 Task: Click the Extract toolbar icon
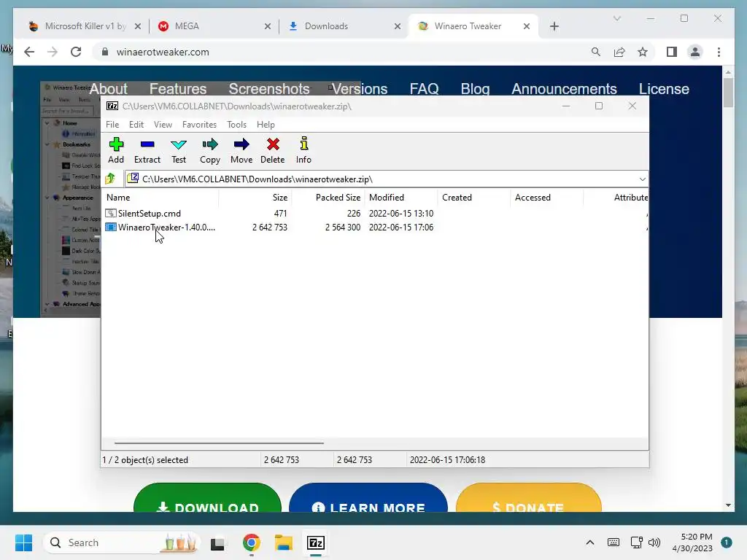tap(147, 150)
